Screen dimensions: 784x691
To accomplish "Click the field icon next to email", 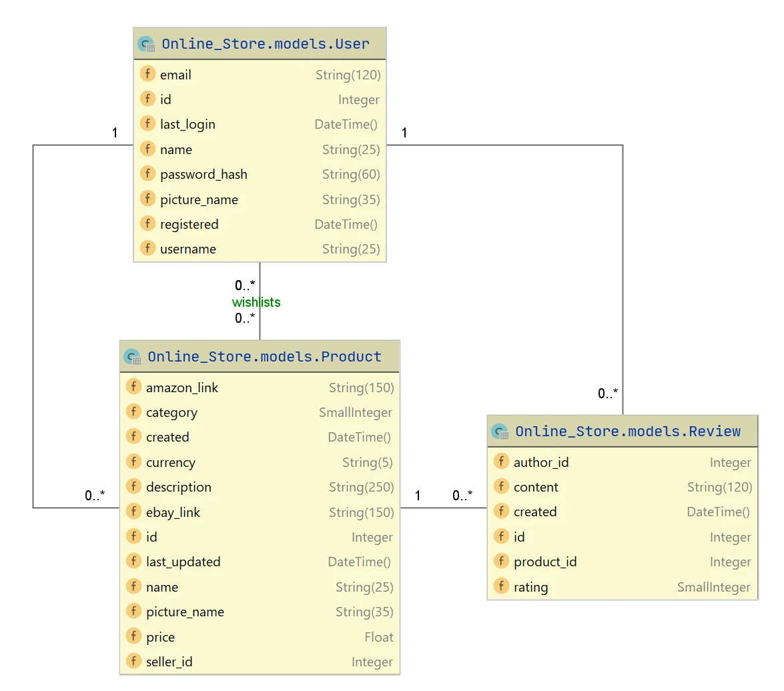I will [x=147, y=74].
